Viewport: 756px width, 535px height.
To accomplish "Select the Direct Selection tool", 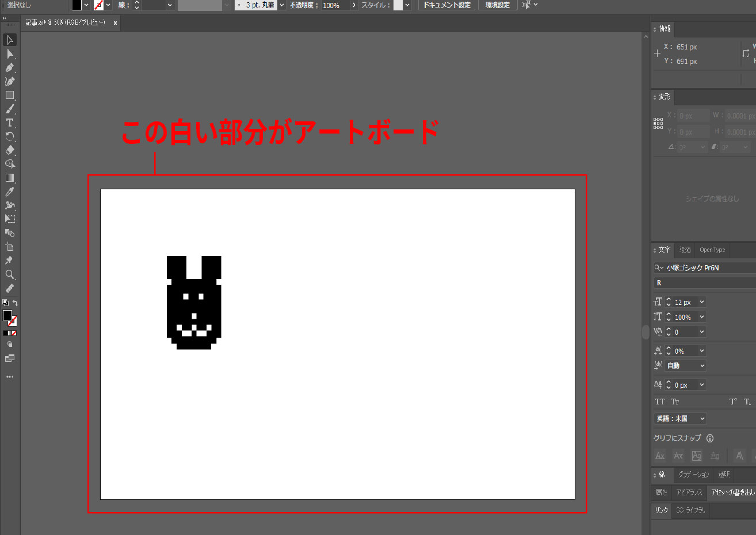I will click(10, 54).
